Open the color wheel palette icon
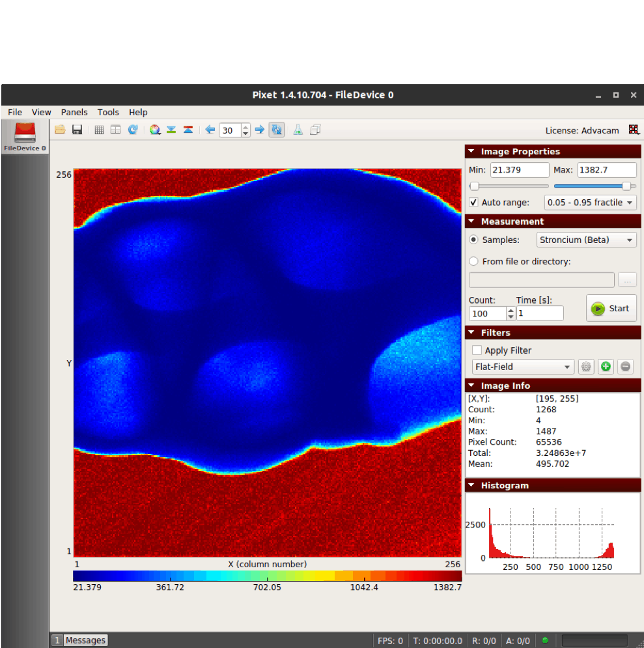 [x=154, y=130]
